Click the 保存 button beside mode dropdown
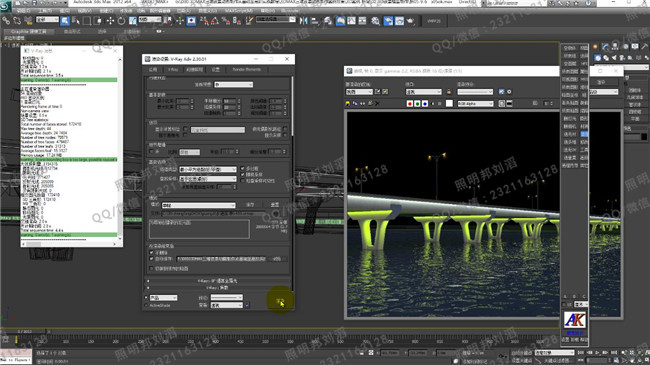This screenshot has width=650, height=365. point(250,205)
